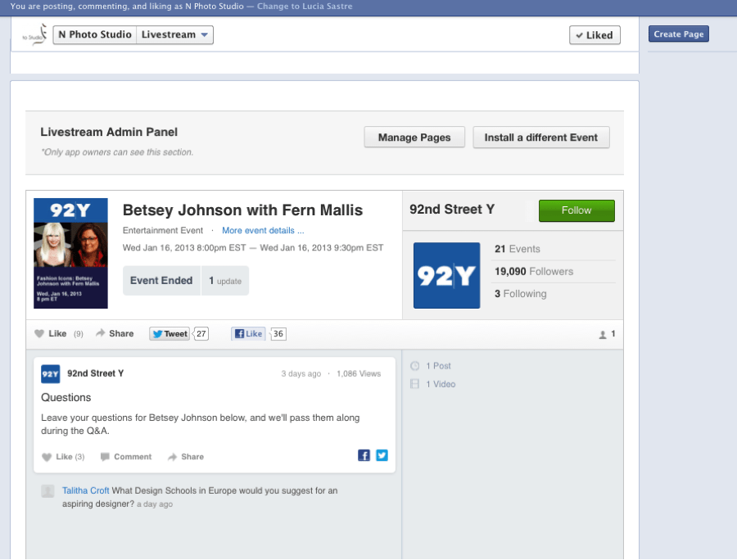Click the Share arrow on the Questions post

(x=173, y=457)
